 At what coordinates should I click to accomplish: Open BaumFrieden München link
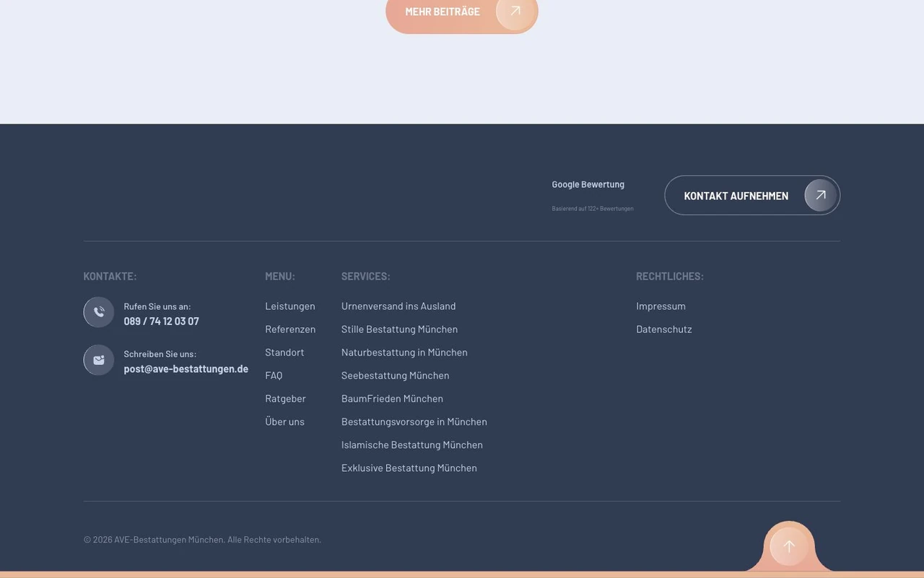392,398
